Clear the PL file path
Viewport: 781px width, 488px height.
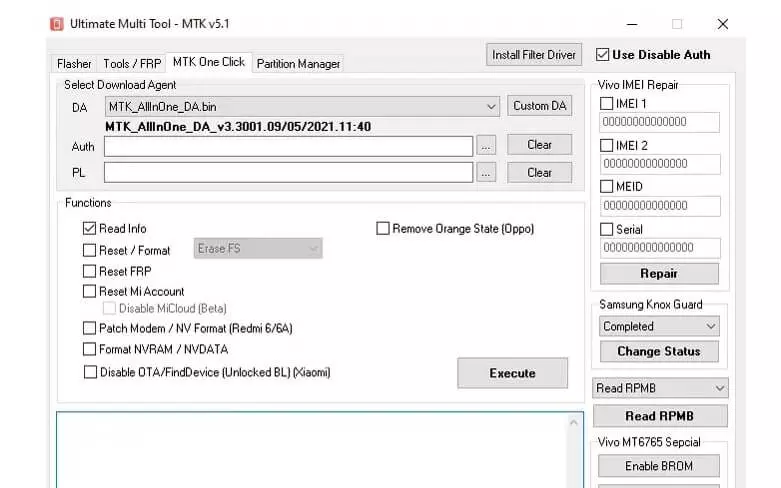[539, 173]
